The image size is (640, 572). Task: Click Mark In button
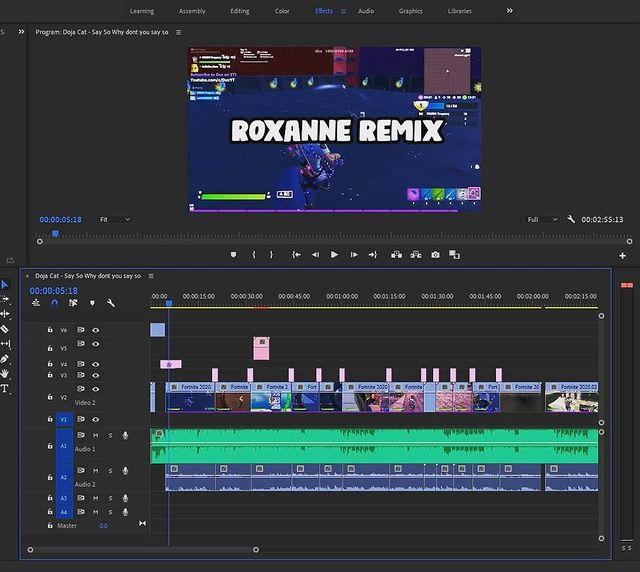point(254,255)
